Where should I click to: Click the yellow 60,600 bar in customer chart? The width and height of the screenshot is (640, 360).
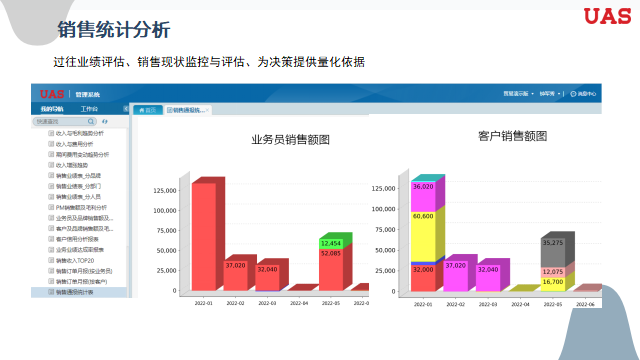[423, 237]
